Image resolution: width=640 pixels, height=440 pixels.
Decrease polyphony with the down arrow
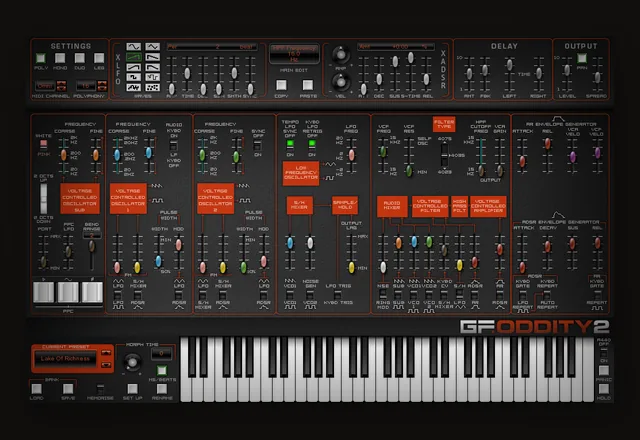point(102,89)
